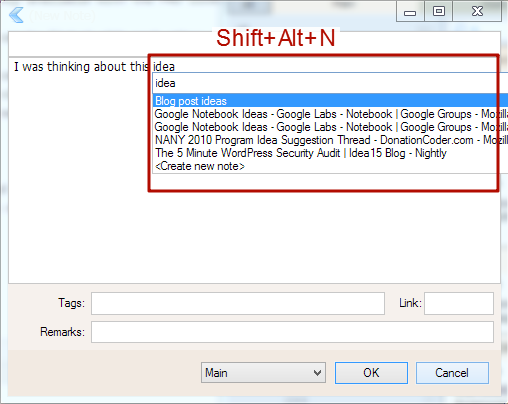Click the note text 'I was thinking about this'

pos(81,67)
